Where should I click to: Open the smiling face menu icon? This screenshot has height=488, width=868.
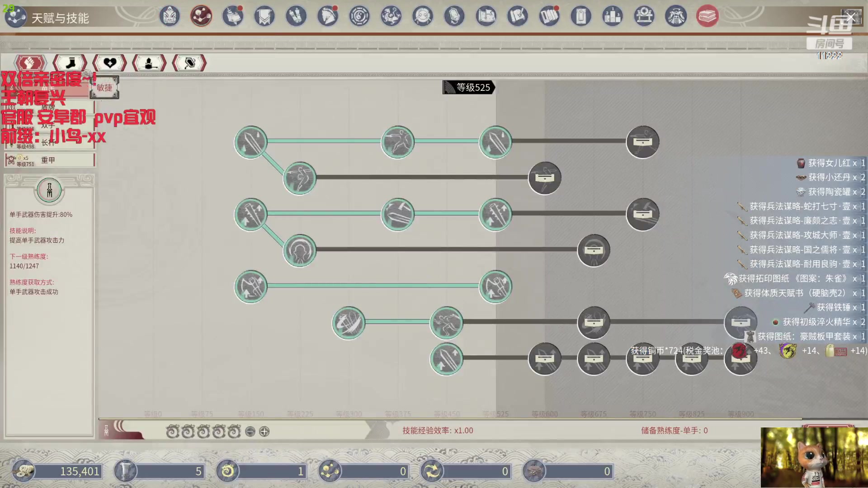[x=423, y=16]
